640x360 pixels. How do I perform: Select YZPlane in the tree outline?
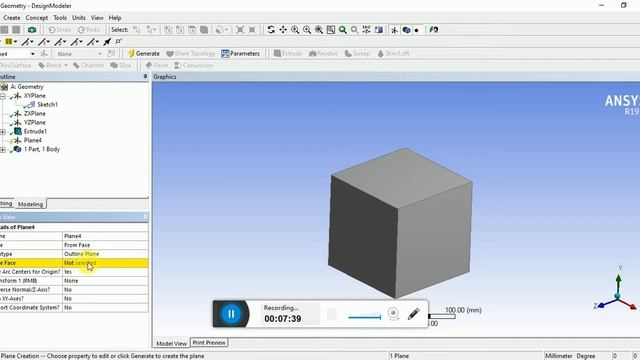(x=35, y=122)
